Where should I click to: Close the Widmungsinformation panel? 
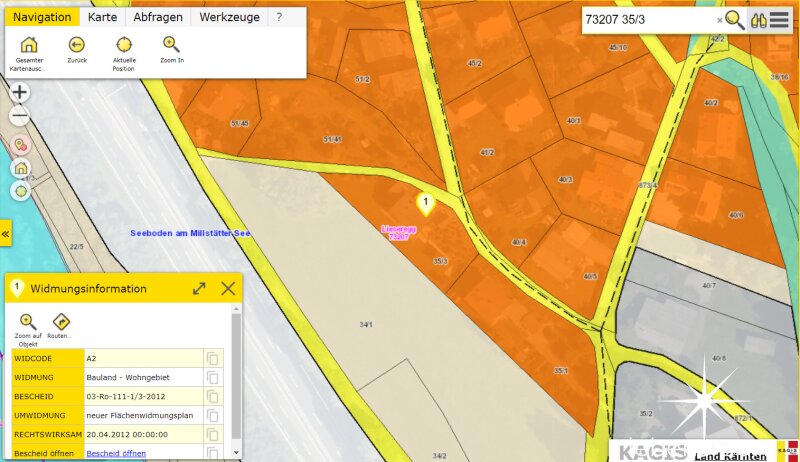(228, 289)
